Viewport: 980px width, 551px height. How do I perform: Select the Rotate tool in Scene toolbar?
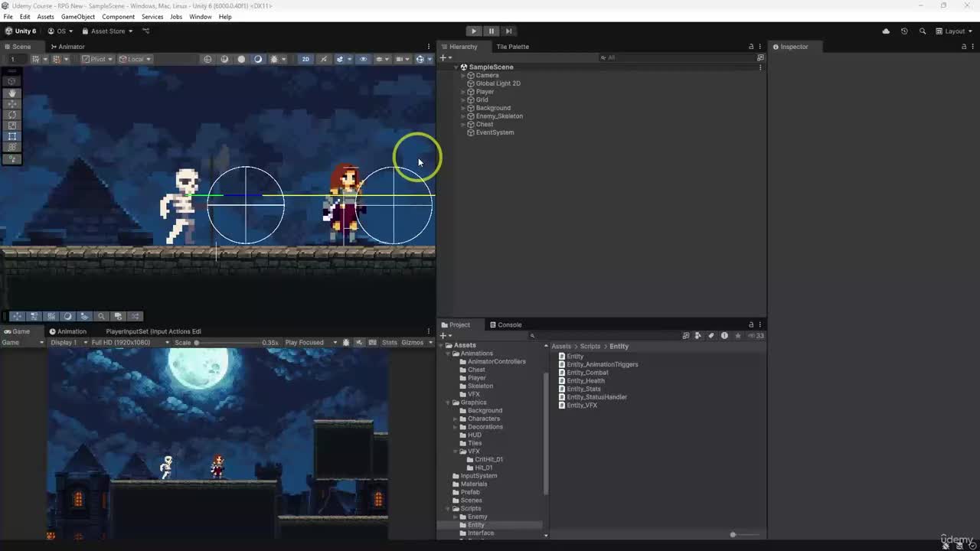pyautogui.click(x=12, y=114)
